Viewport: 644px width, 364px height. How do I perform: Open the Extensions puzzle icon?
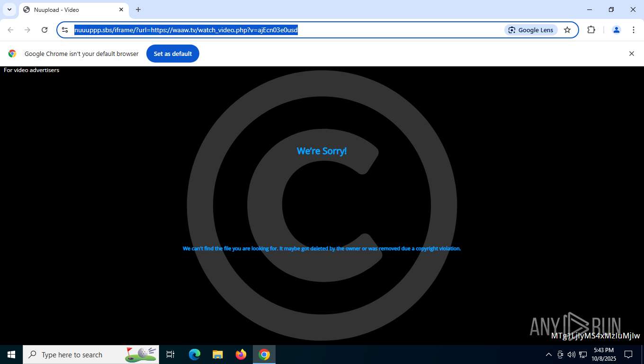pos(591,30)
